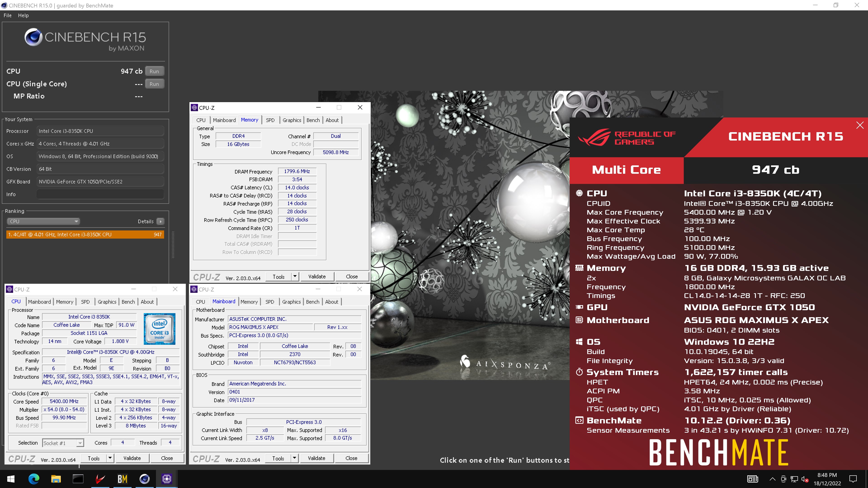Image resolution: width=868 pixels, height=488 pixels.
Task: Click the Processor field Intel Core i3-8350K CPU
Action: click(100, 131)
